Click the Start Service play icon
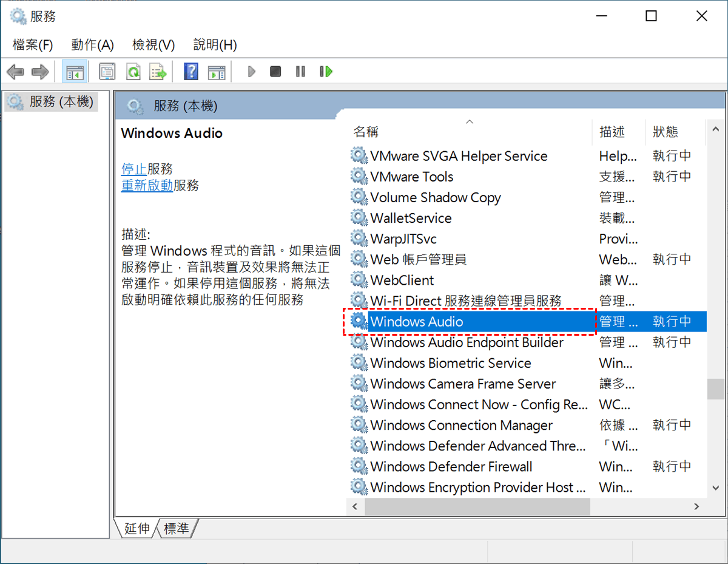 point(252,72)
